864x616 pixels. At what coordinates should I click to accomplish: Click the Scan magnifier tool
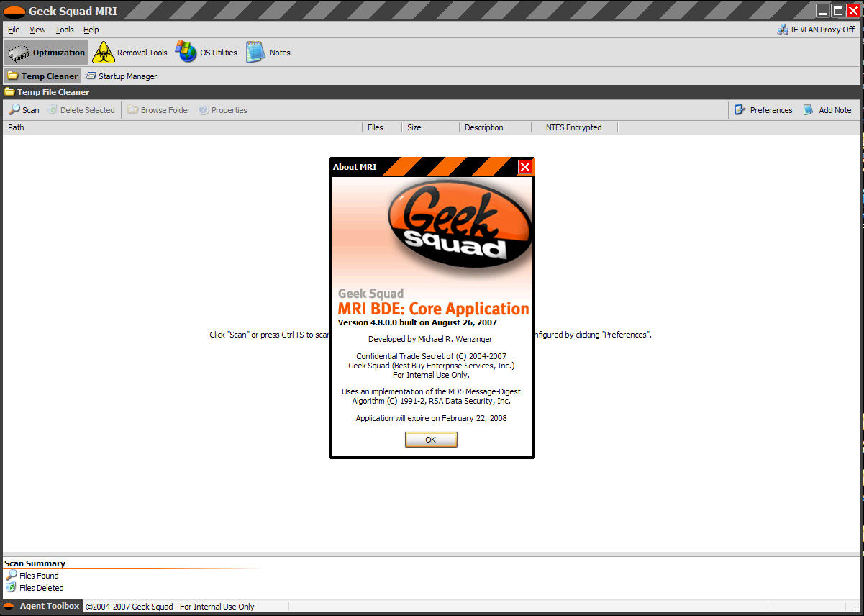(x=24, y=110)
